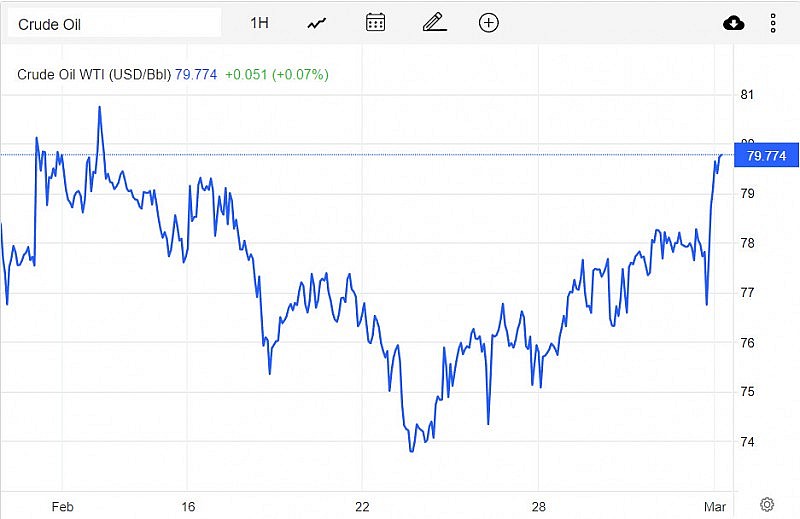Select the Mar label on the date axis
This screenshot has width=800, height=519.
[x=715, y=506]
